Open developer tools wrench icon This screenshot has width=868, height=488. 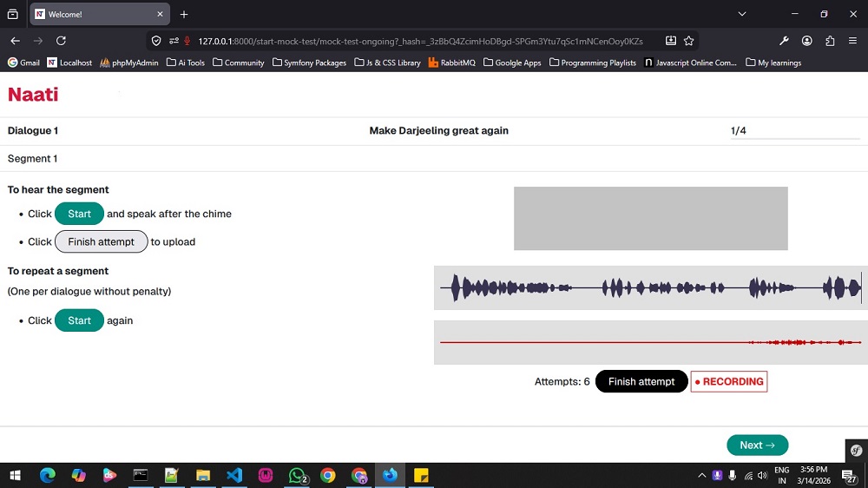pyautogui.click(x=784, y=41)
